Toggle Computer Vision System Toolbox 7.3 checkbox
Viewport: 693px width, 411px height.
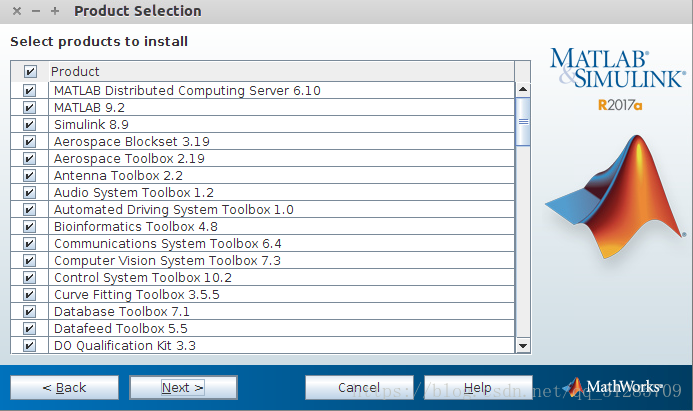pyautogui.click(x=29, y=261)
